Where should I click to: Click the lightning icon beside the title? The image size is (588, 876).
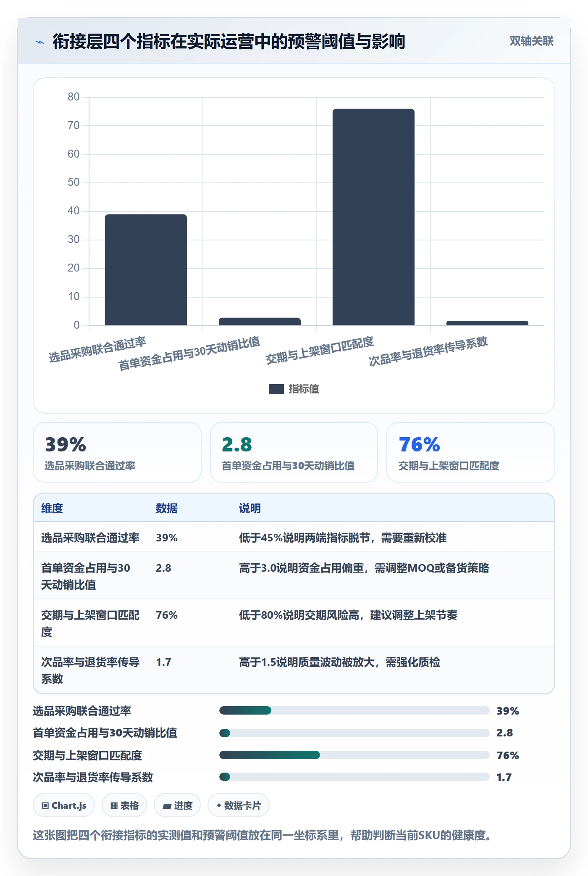40,42
